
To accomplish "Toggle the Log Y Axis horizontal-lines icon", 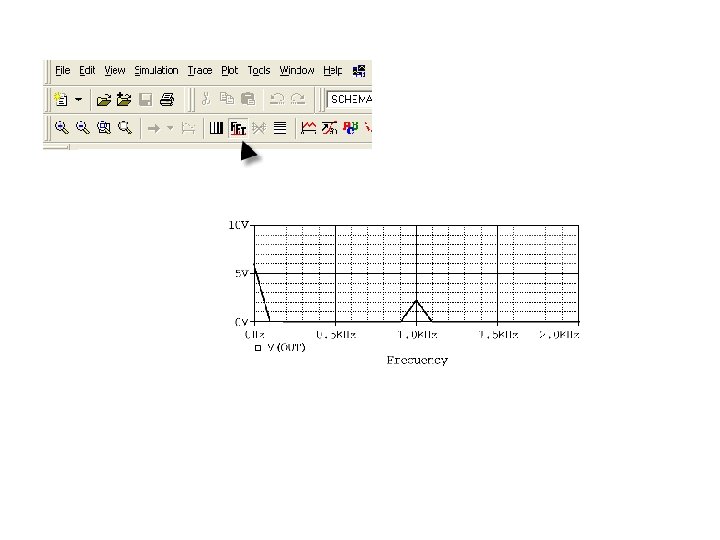I will click(280, 128).
